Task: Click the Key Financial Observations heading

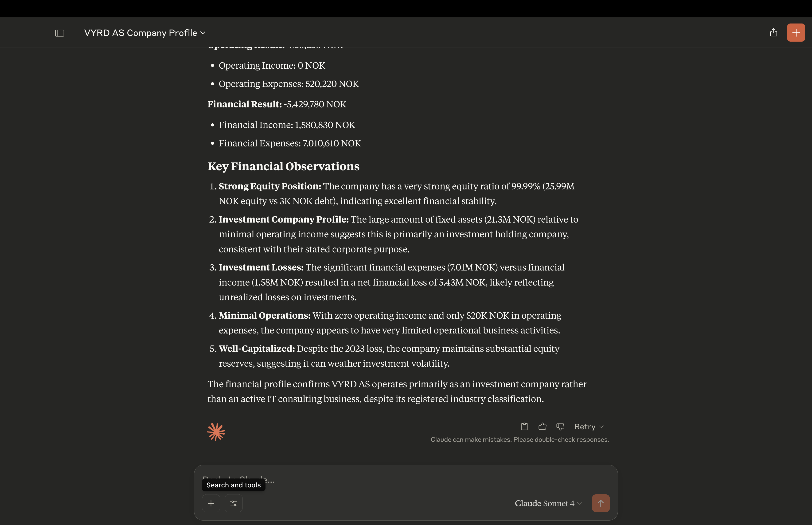Action: (x=283, y=166)
